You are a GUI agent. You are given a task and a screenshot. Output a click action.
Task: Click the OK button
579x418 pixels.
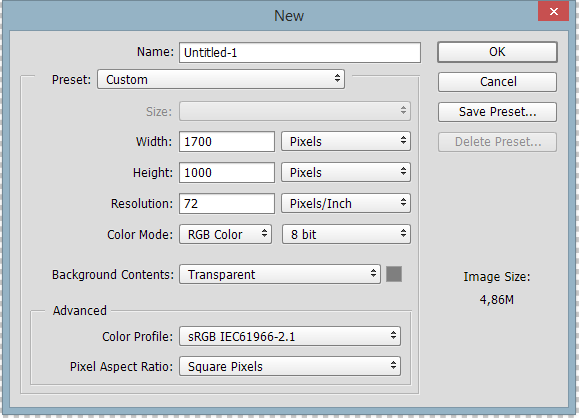tap(497, 52)
